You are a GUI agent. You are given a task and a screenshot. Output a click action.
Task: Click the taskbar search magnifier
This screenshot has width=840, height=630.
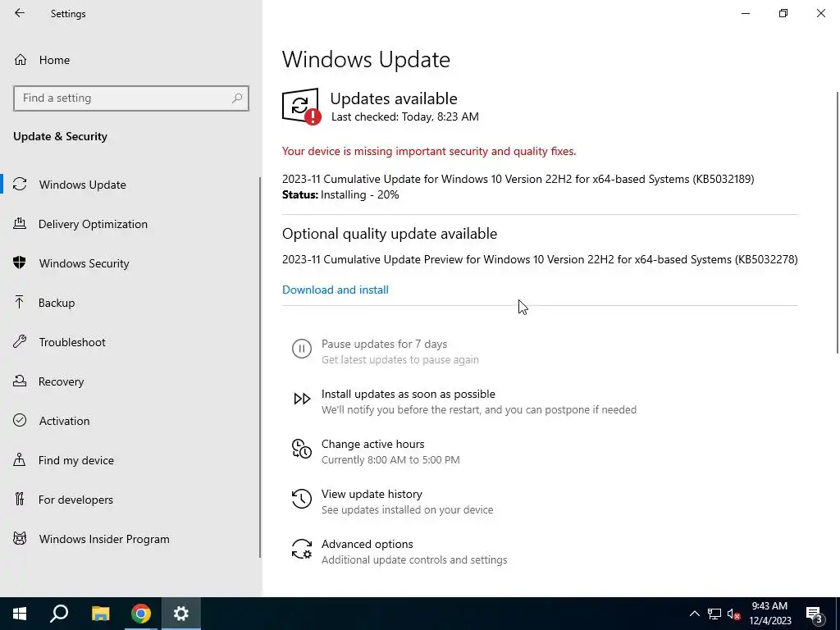pos(59,614)
